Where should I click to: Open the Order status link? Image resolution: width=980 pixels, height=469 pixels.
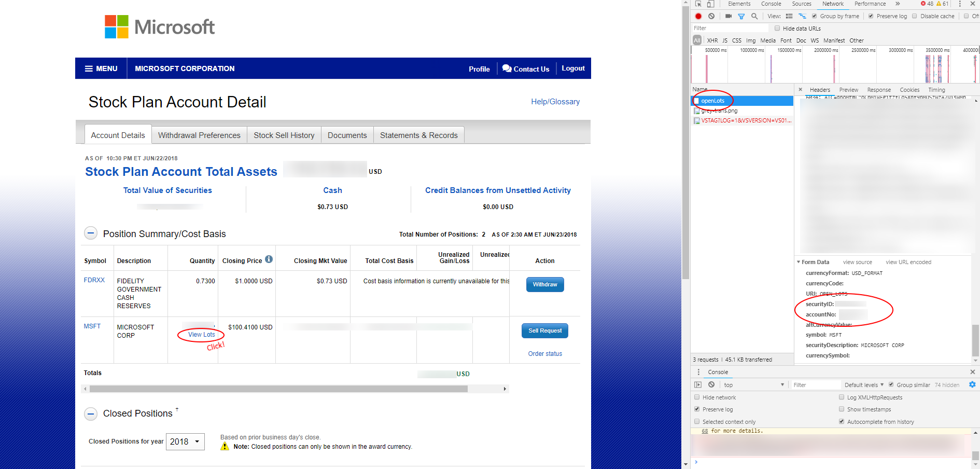pos(545,354)
